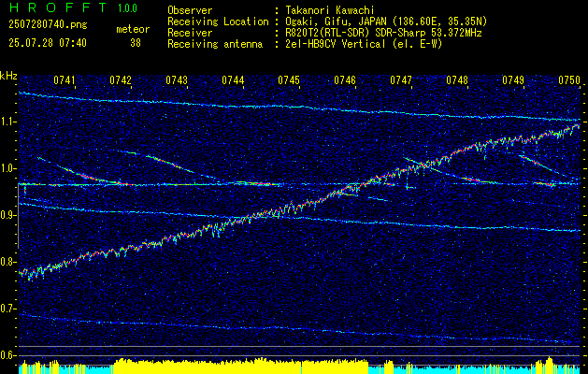This screenshot has width=588, height=374.
Task: Click time marker 0743
Action: (177, 79)
